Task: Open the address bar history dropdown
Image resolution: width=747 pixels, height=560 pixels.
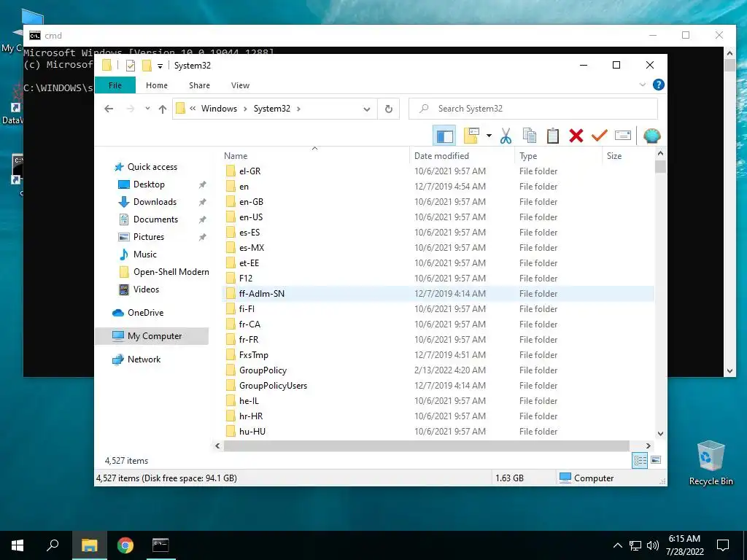Action: pos(367,109)
